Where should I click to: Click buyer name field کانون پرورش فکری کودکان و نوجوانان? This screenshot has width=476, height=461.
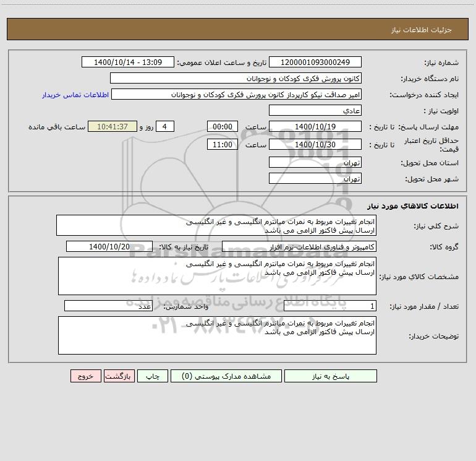coord(236,78)
